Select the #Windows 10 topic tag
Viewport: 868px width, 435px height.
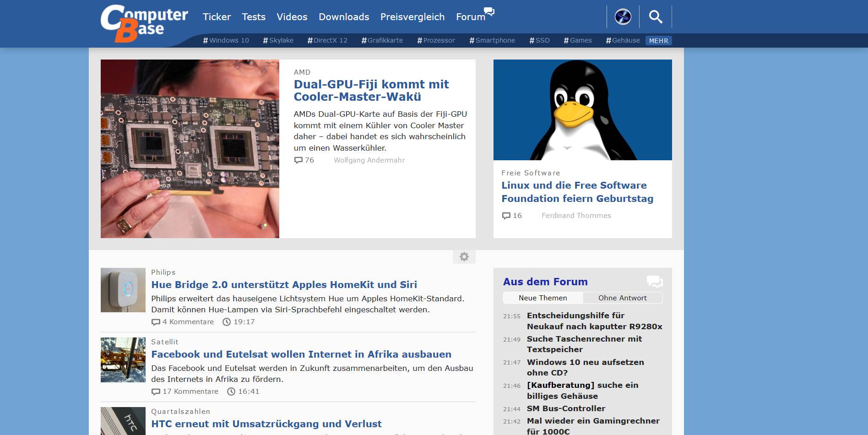(226, 40)
